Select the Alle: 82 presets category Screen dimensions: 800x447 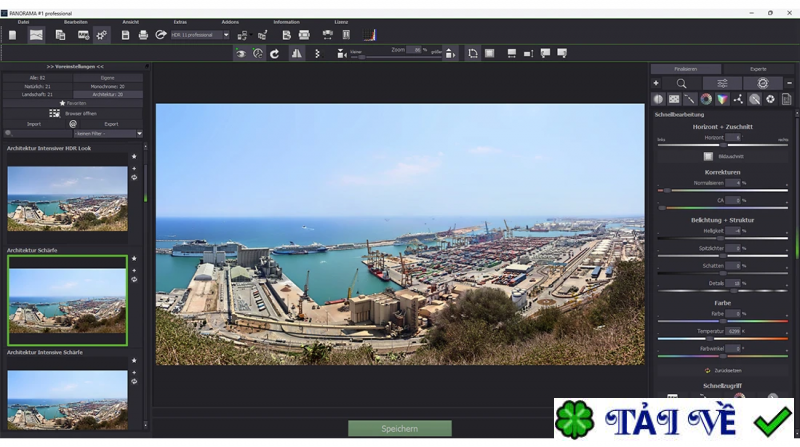[x=37, y=78]
